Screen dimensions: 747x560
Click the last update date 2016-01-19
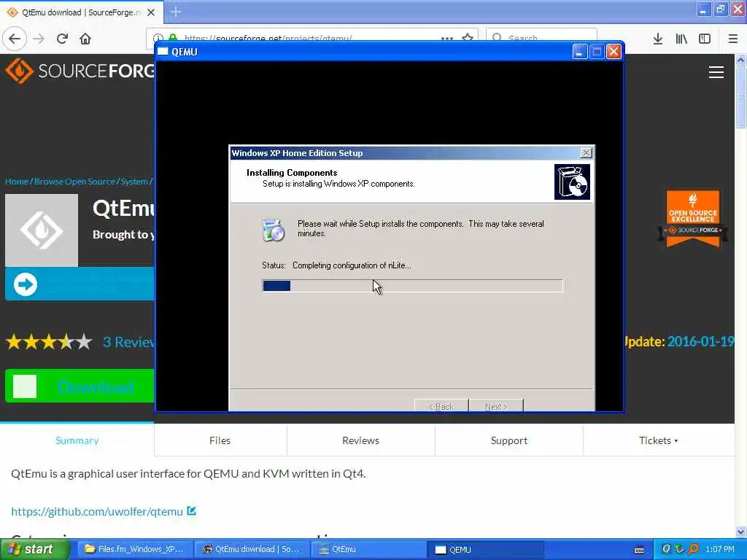700,341
